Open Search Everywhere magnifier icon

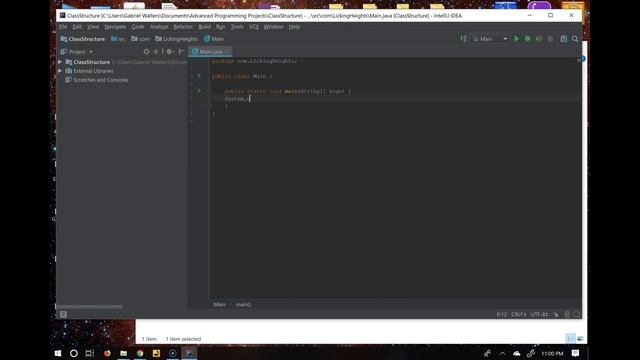[575, 39]
